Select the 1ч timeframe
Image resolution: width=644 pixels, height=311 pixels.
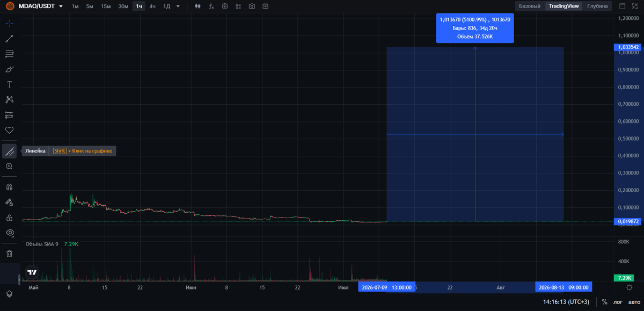coord(139,6)
